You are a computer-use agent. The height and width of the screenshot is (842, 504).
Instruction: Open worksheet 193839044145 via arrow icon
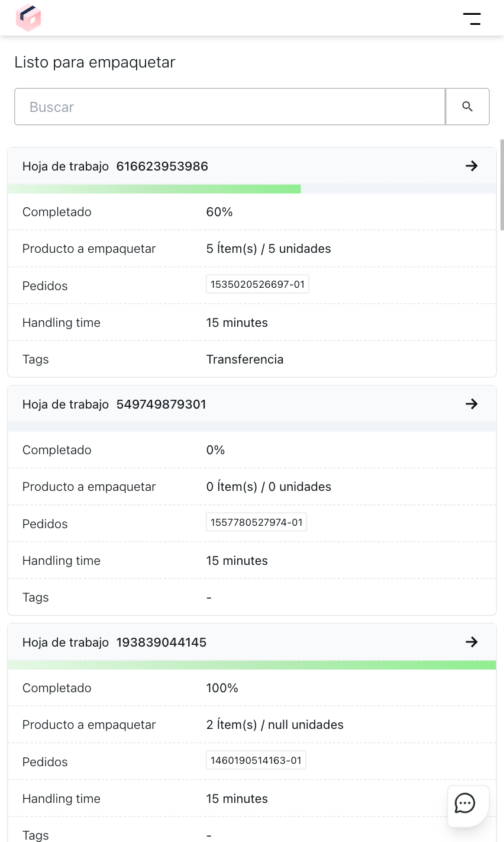point(471,642)
